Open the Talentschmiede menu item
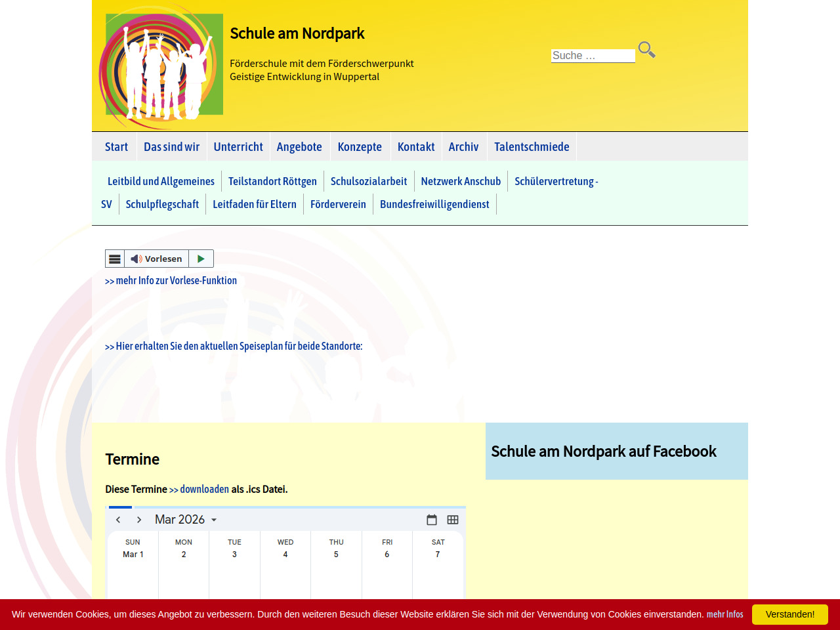The image size is (840, 630). [532, 147]
